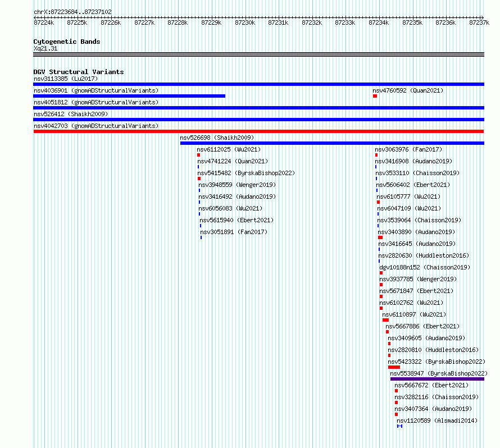Click the Xq21.31 band label
The image size is (500, 448).
pos(46,48)
